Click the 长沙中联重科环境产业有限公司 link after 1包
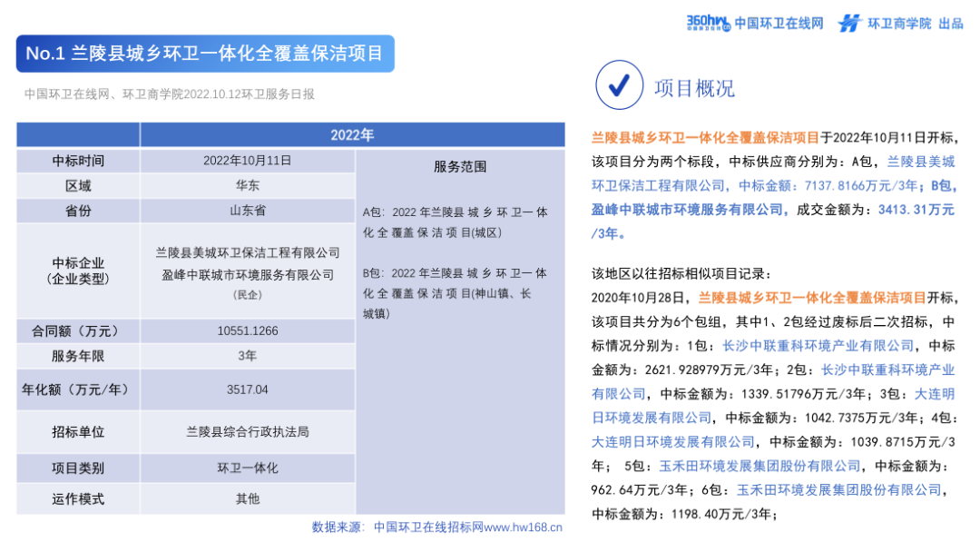The image size is (980, 542). (x=818, y=346)
